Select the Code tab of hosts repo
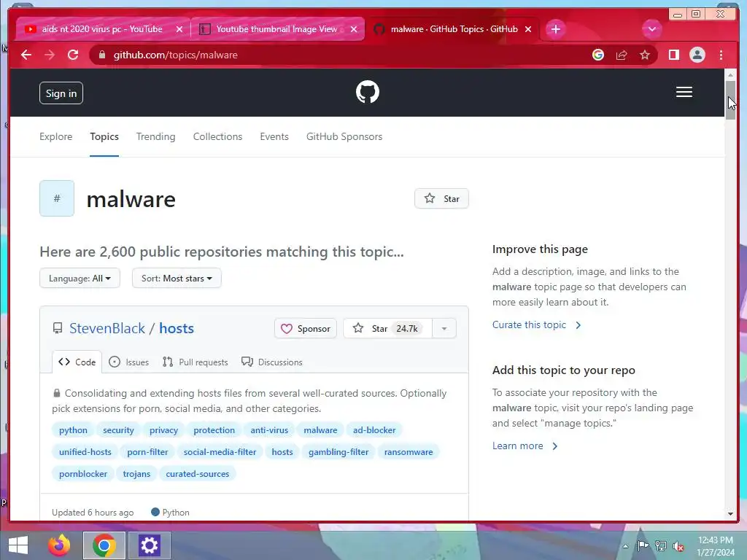Viewport: 747px width, 560px height. (77, 362)
